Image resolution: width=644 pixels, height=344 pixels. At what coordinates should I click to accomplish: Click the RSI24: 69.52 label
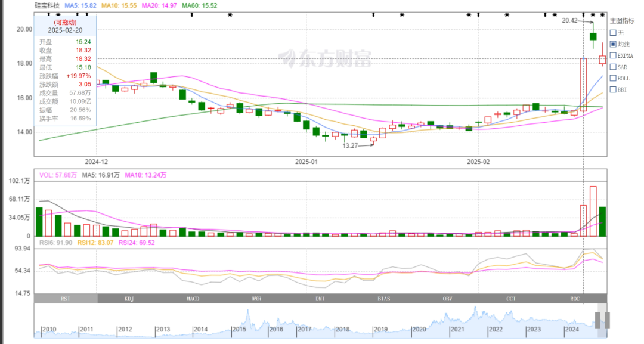(137, 243)
